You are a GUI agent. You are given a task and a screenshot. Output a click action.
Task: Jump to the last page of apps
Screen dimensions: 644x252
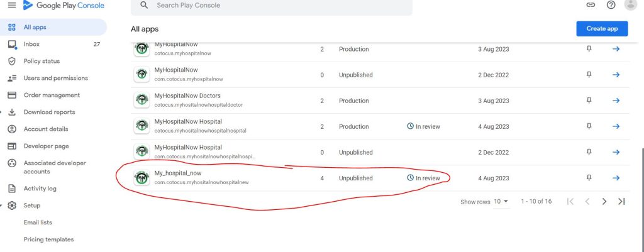tap(621, 202)
